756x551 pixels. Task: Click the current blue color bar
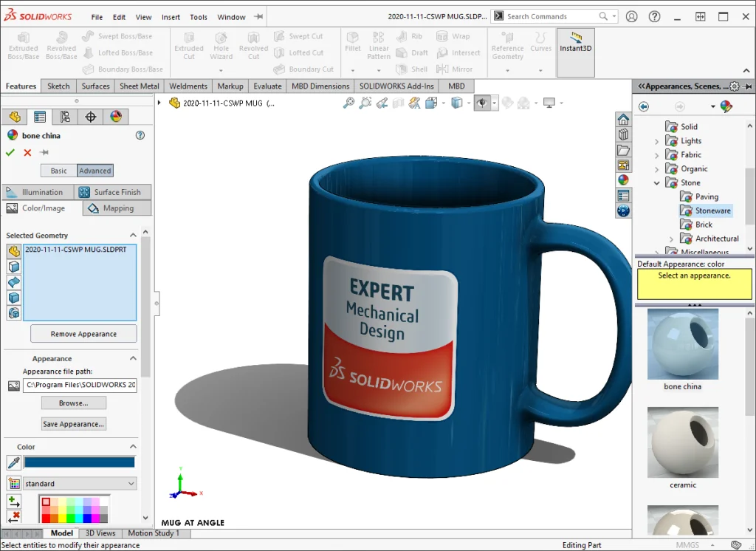pos(80,462)
